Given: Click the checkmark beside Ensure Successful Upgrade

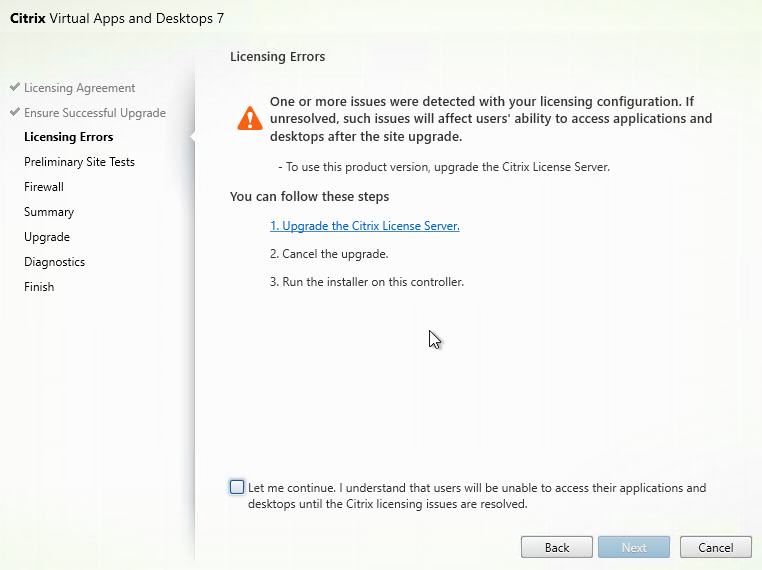Looking at the screenshot, I should pyautogui.click(x=15, y=112).
